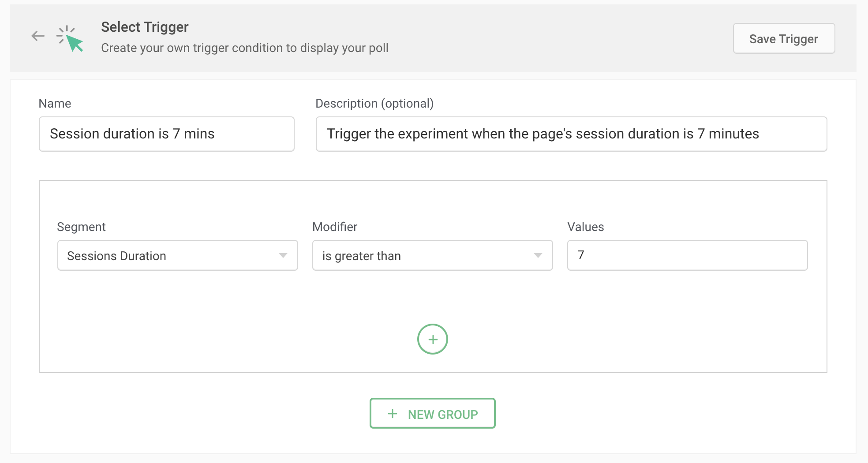Screen dimensions: 868x463
Task: Click into the Description text field
Action: click(571, 134)
